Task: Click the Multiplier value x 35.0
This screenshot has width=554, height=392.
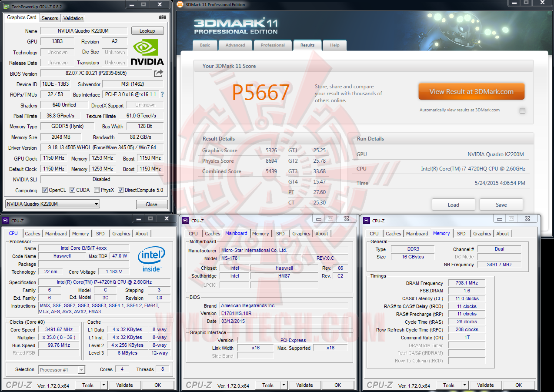Action: (x=59, y=337)
